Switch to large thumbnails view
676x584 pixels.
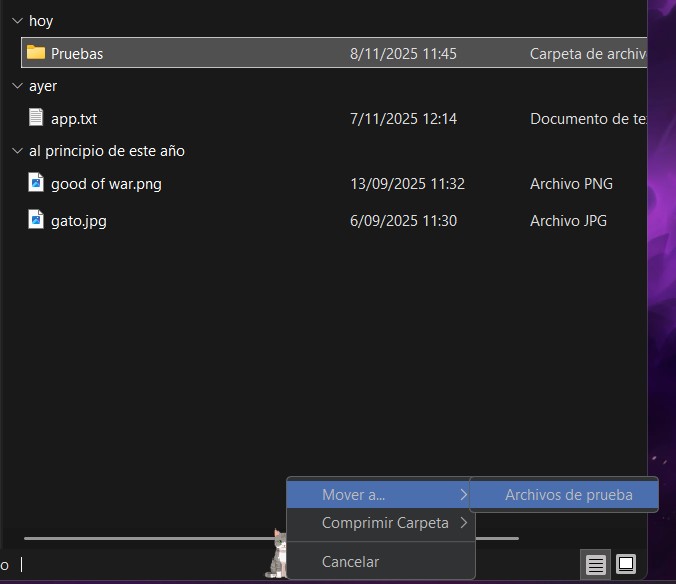click(x=626, y=564)
